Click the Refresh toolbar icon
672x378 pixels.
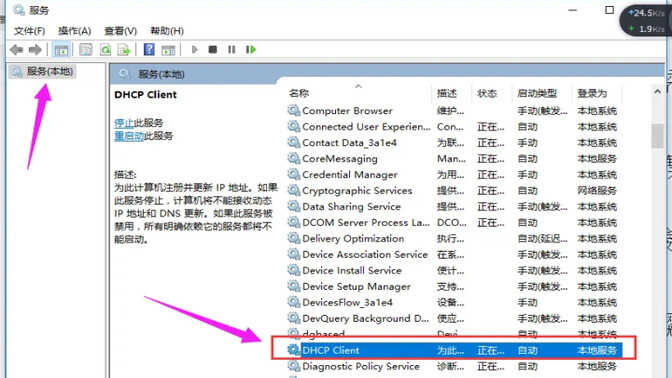105,50
